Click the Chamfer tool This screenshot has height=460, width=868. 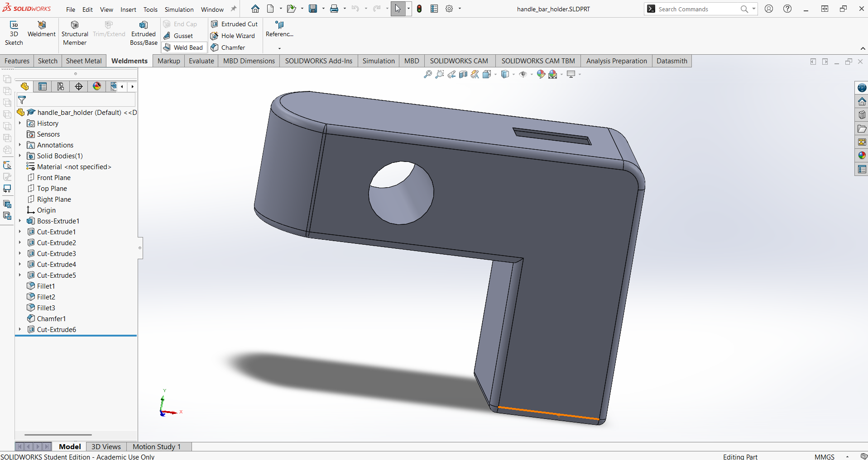228,47
